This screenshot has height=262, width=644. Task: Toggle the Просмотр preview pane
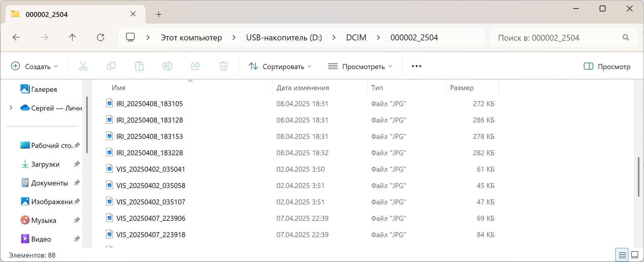click(x=607, y=67)
